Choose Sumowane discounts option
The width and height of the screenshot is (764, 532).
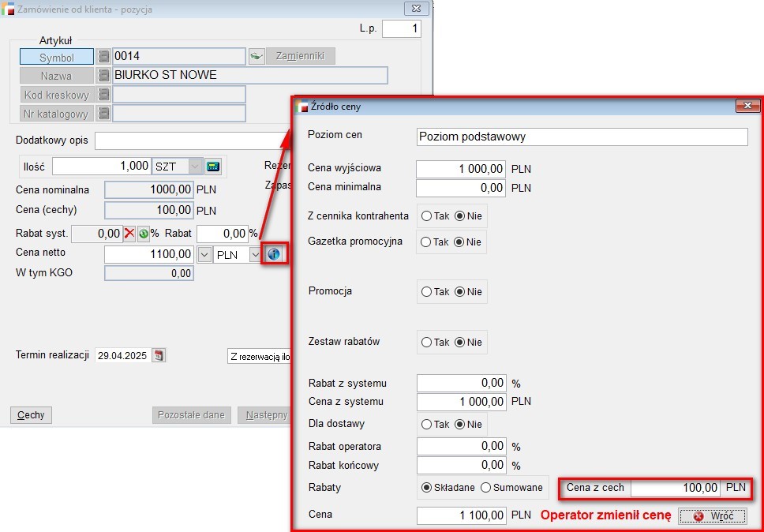[485, 488]
